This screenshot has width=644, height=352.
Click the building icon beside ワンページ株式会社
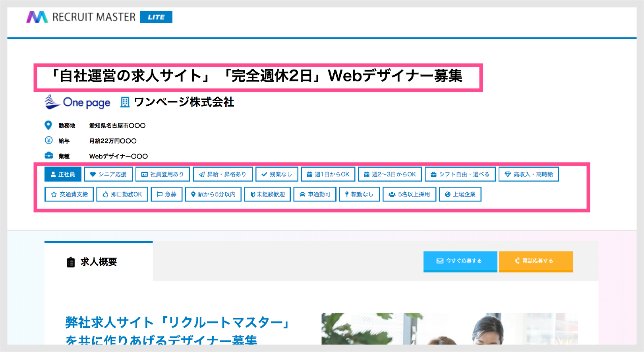point(125,103)
